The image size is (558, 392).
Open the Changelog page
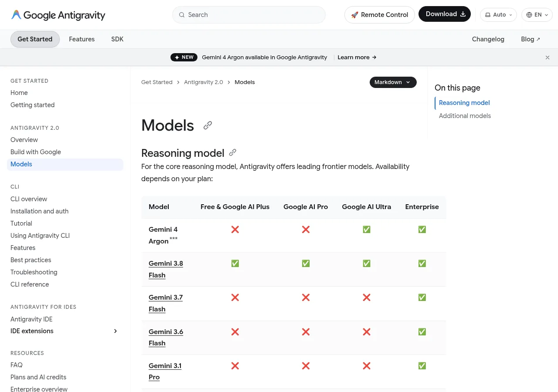pyautogui.click(x=488, y=39)
